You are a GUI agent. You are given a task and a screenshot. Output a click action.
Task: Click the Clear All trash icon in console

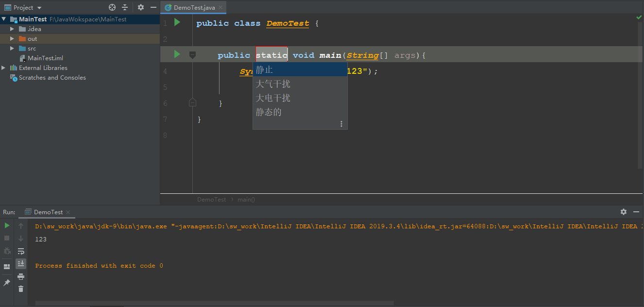(x=21, y=289)
